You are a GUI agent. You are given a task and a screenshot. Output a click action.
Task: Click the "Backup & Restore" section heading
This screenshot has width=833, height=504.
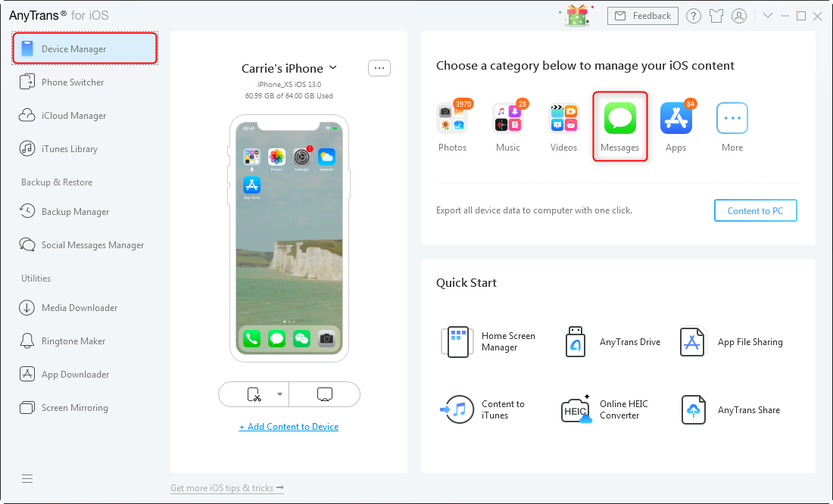(57, 182)
